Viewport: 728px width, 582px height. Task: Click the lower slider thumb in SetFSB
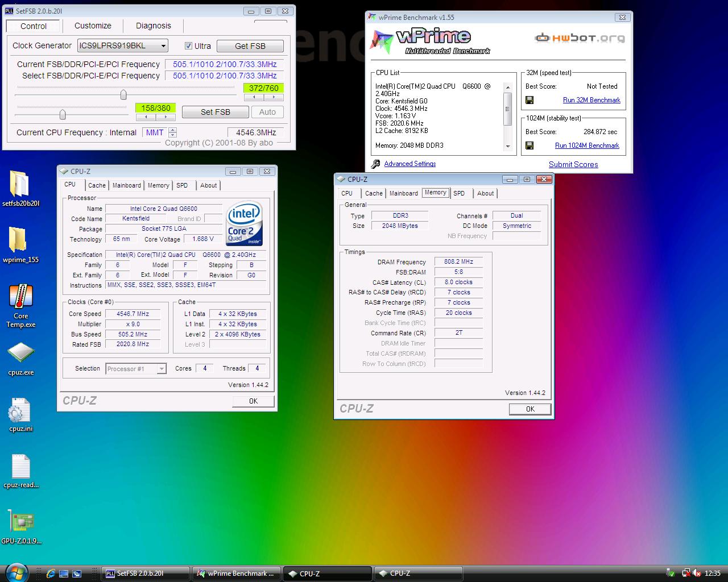[63, 115]
